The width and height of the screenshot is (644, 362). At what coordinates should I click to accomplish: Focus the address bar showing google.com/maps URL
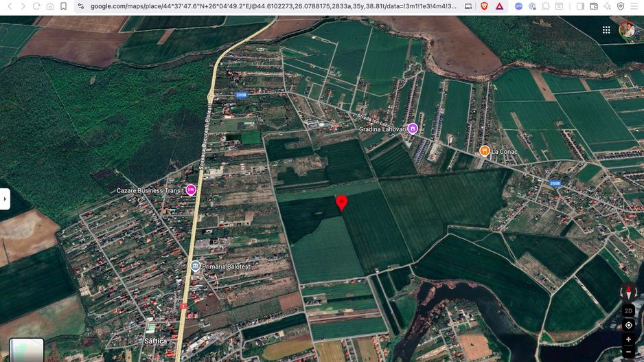point(273,6)
